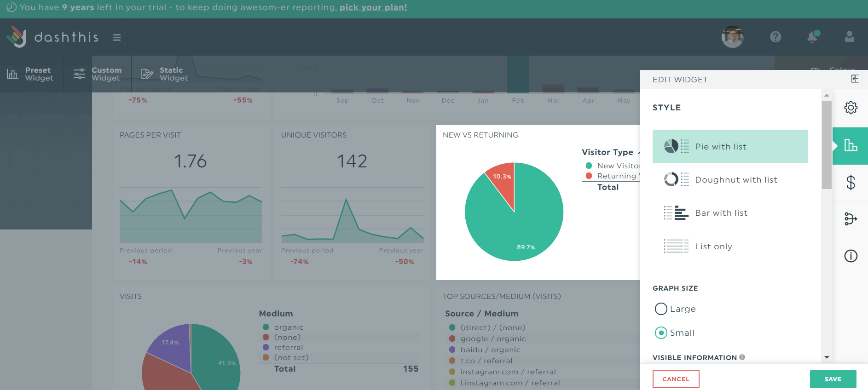Click the 1.76 pages per visit value
The image size is (868, 390).
(x=190, y=161)
